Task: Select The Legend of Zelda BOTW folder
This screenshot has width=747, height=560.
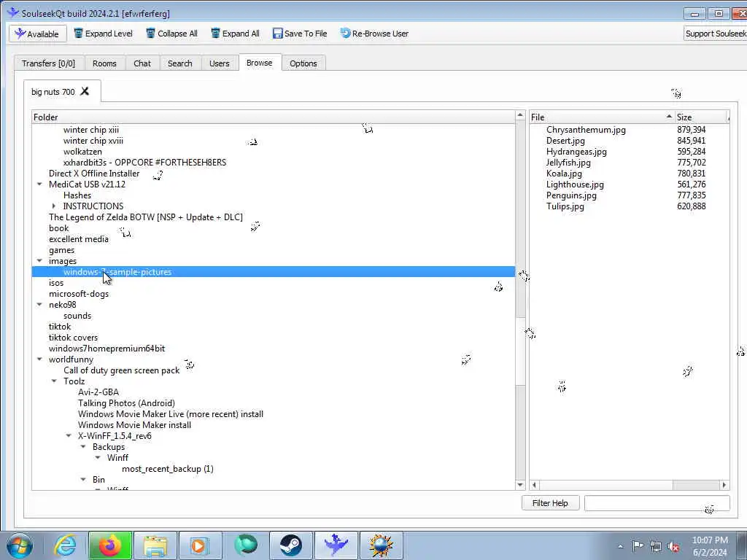Action: coord(146,217)
